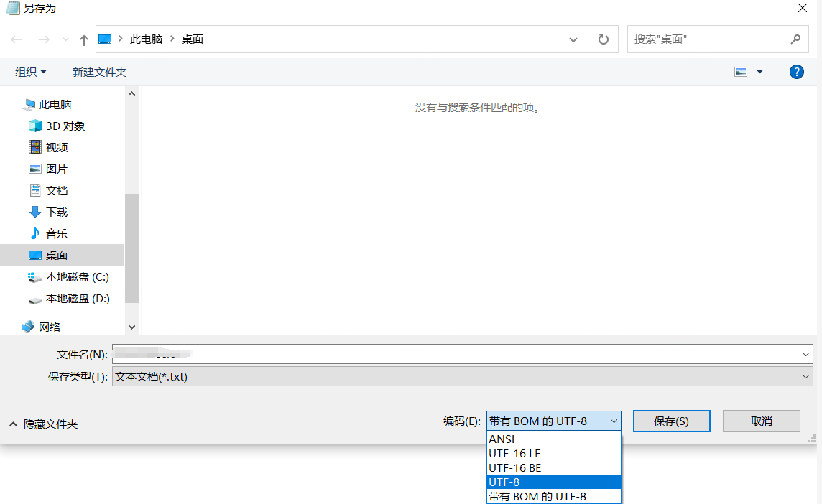The height and width of the screenshot is (504, 822).
Task: Expand the 文件名 dropdown arrow
Action: click(x=805, y=354)
